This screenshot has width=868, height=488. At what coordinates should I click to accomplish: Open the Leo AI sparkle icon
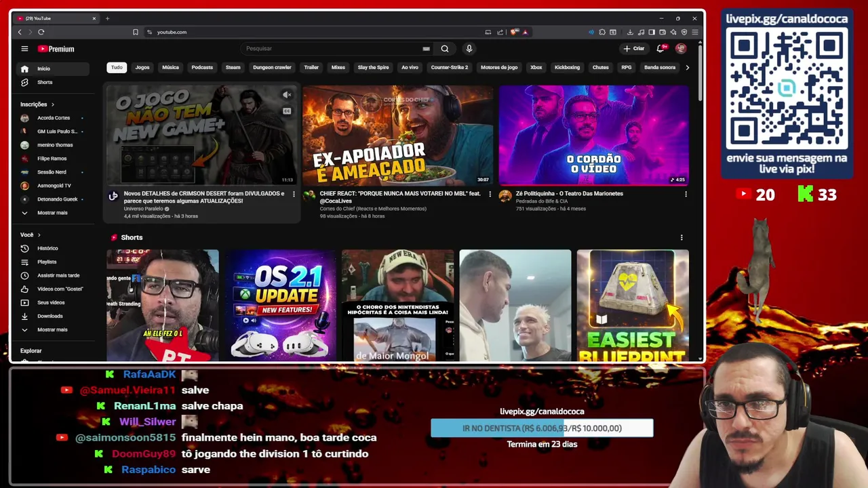tap(673, 32)
